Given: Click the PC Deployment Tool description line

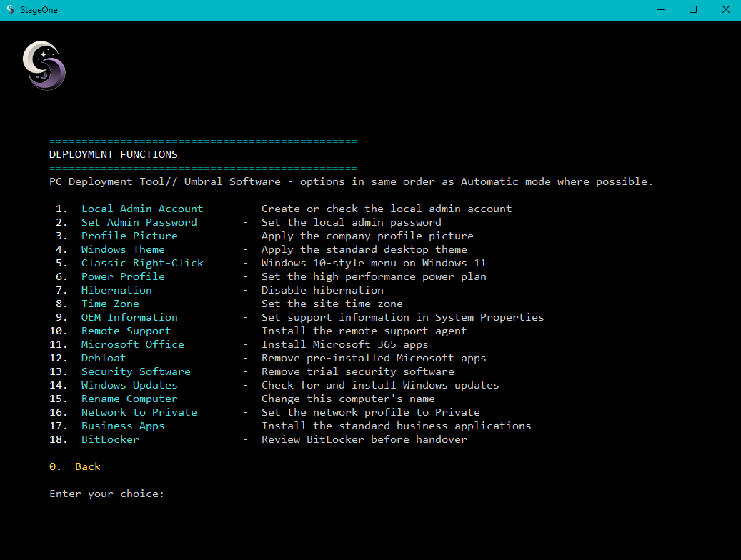Looking at the screenshot, I should [351, 182].
